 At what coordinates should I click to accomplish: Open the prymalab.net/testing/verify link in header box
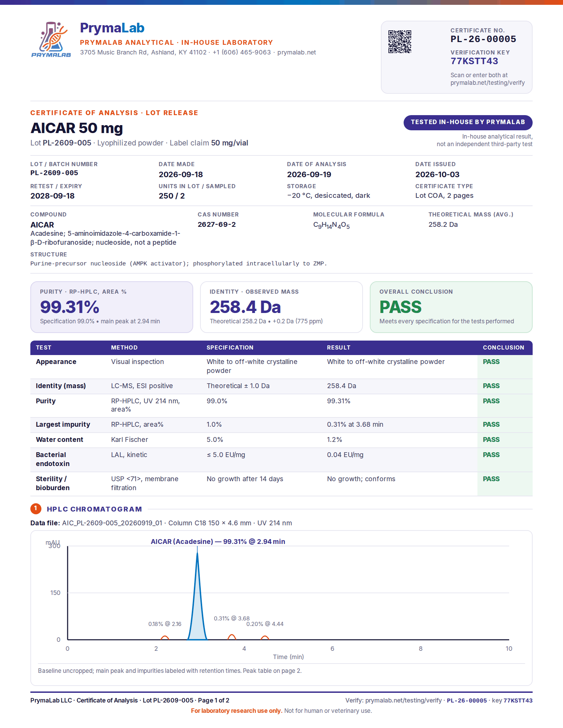[487, 83]
